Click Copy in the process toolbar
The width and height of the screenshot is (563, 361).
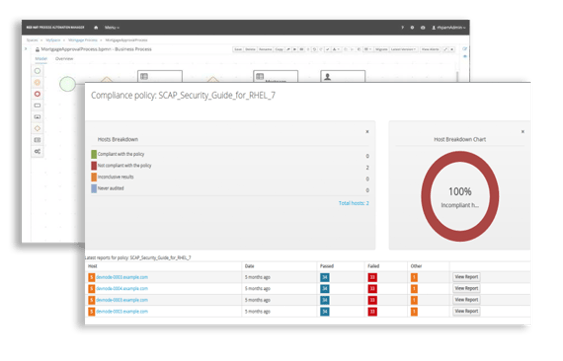pyautogui.click(x=279, y=49)
